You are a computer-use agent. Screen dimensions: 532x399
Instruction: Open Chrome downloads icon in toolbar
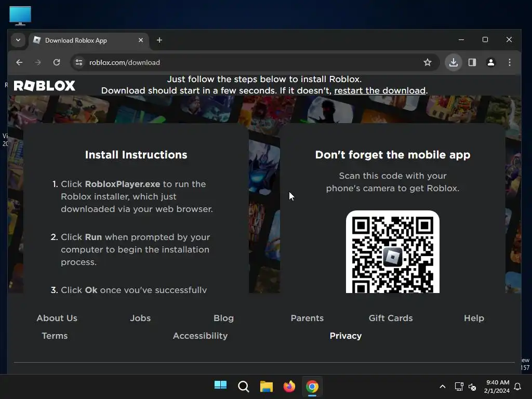coord(453,62)
